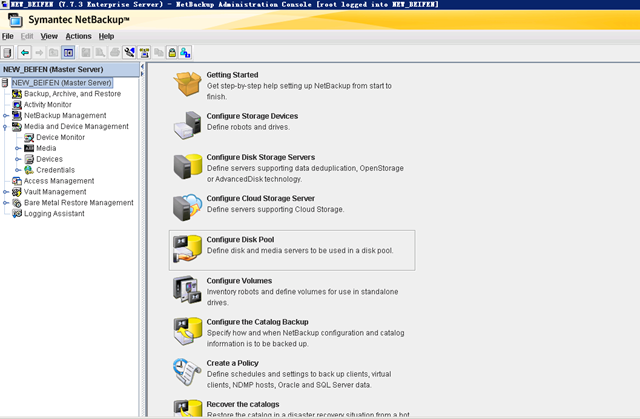The height and width of the screenshot is (419, 640).
Task: Open Configure Disk Storage Servers title
Action: point(261,157)
